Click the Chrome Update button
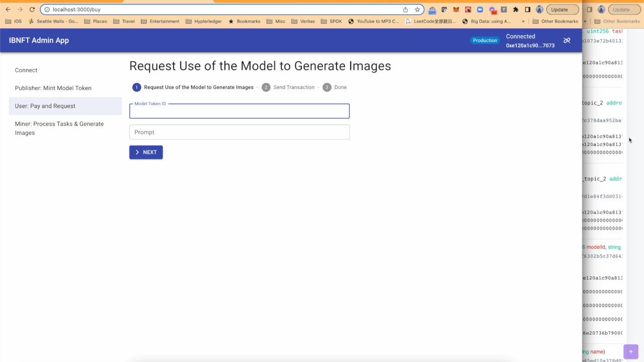 coord(562,10)
